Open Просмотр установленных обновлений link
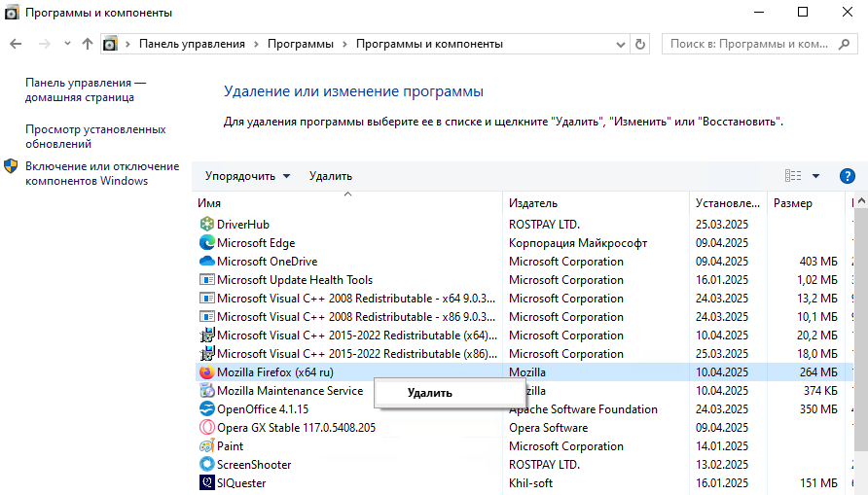Screen dimensions: 868x495 [x=95, y=136]
